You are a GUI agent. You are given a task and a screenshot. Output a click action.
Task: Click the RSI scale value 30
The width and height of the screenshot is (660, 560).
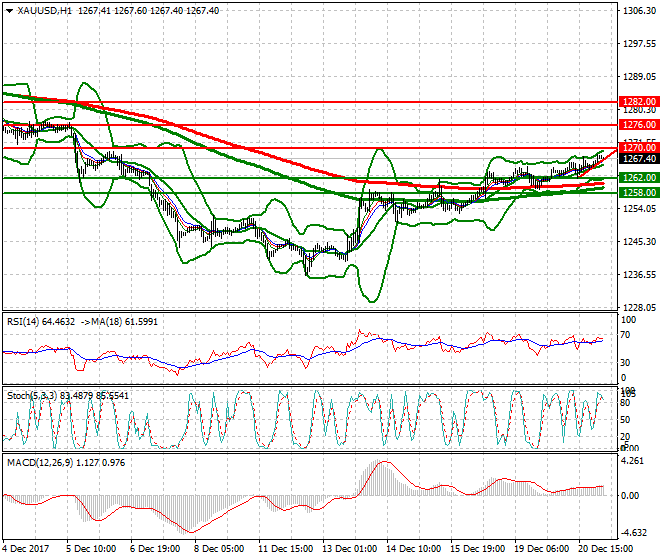click(626, 363)
